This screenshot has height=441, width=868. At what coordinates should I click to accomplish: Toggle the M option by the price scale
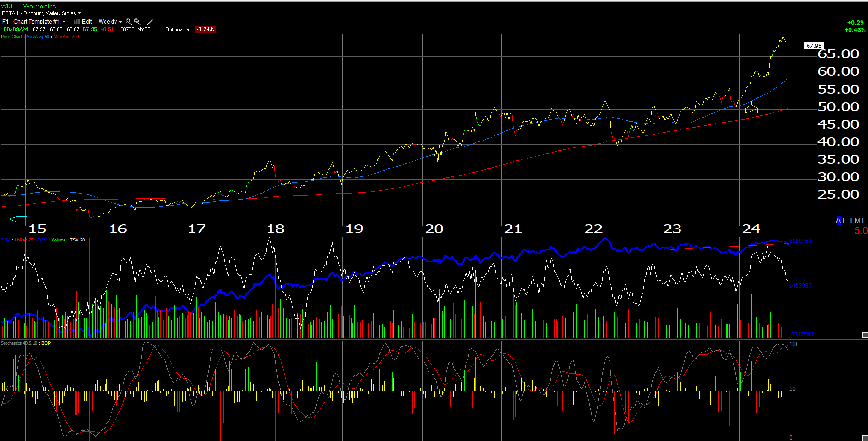[857, 221]
